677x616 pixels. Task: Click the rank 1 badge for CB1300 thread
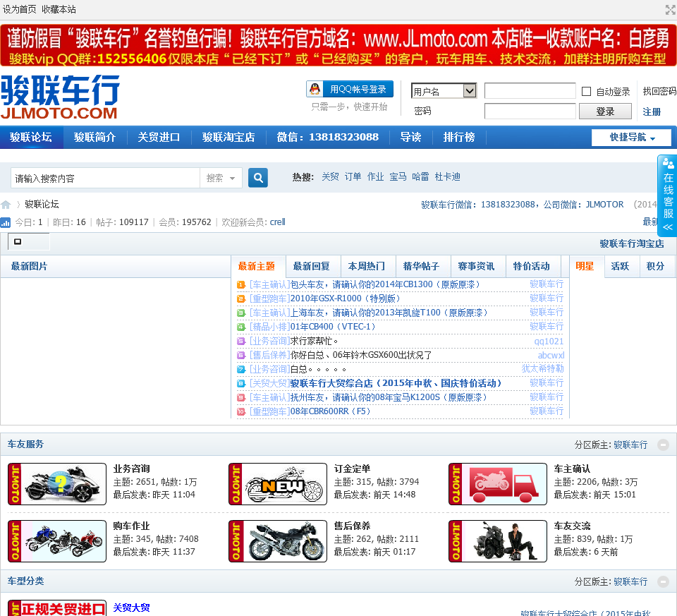(x=241, y=284)
